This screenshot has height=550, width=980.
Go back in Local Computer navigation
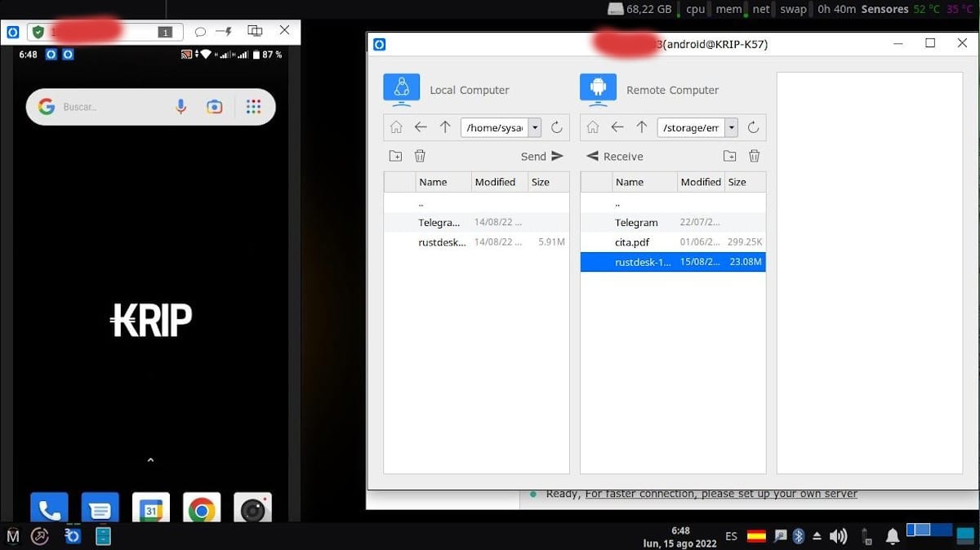pos(421,127)
